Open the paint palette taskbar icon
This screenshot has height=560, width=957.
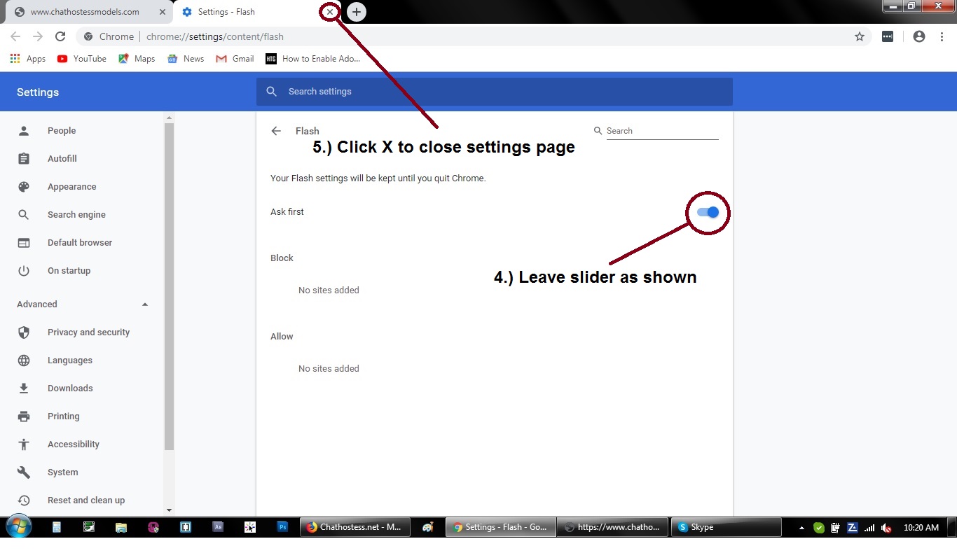(x=428, y=528)
